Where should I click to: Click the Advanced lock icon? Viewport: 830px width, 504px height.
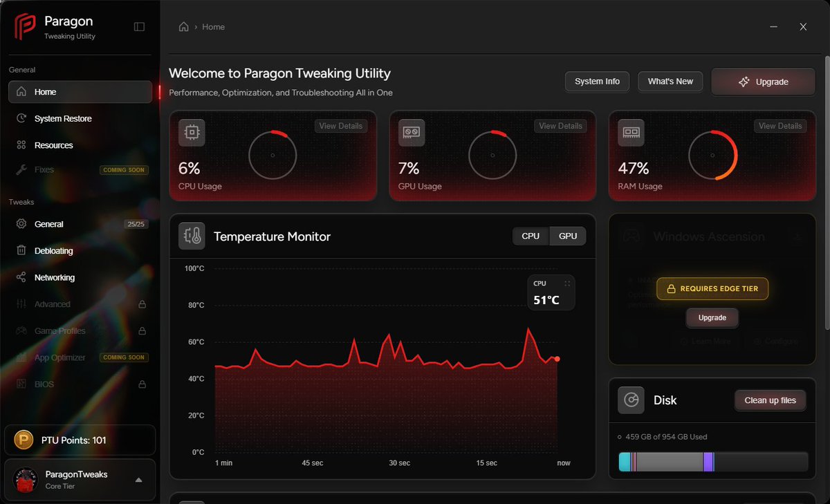click(x=142, y=304)
